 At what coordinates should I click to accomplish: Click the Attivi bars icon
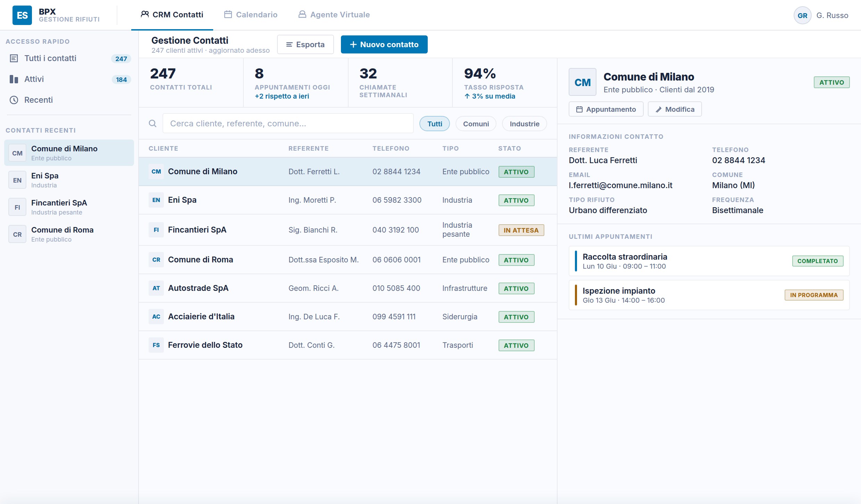[x=14, y=79]
